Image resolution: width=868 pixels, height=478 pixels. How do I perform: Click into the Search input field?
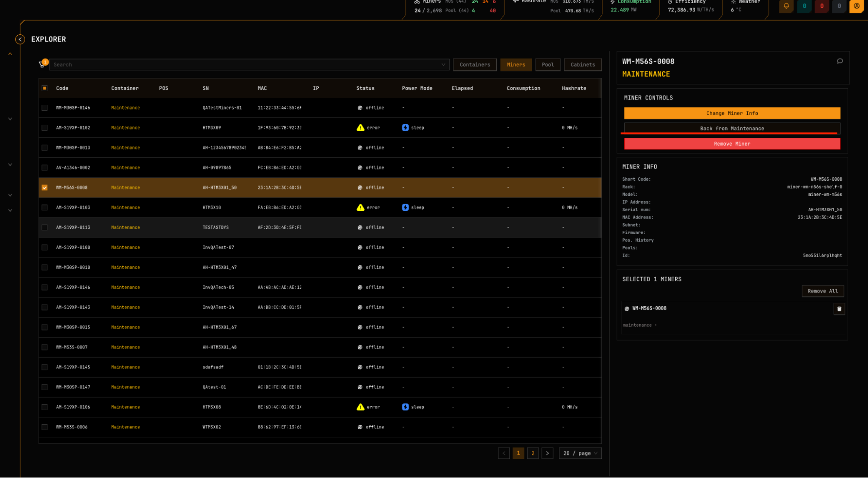(x=243, y=65)
